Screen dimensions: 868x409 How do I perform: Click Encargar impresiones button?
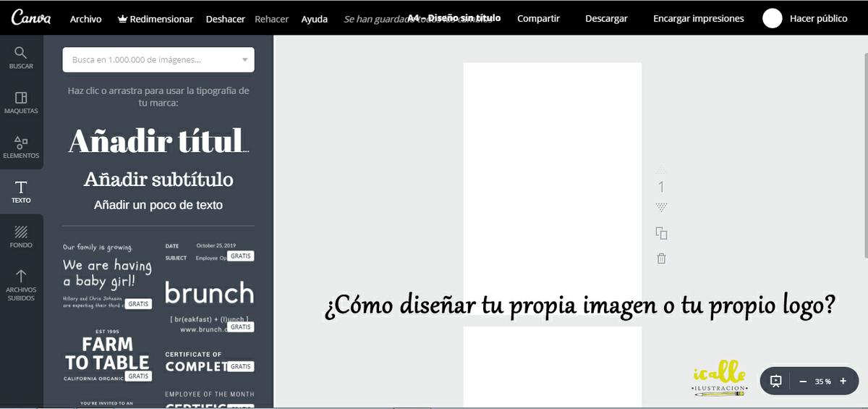click(x=699, y=18)
